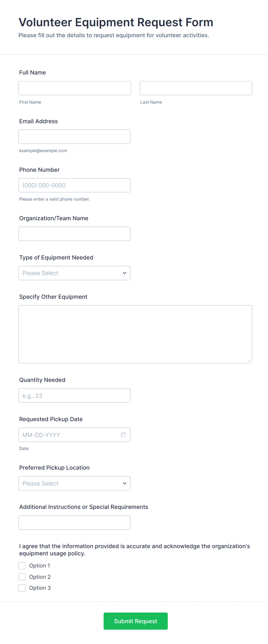Click into the Last Name field
268x644 pixels.
pos(196,88)
